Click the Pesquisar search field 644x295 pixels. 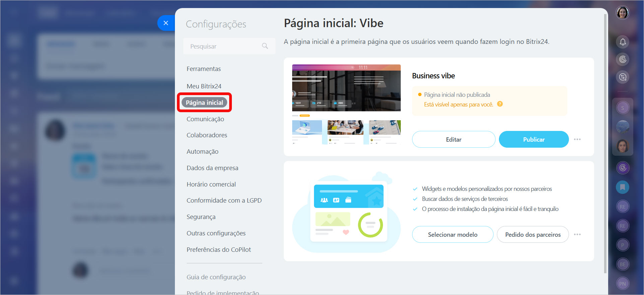coord(229,46)
